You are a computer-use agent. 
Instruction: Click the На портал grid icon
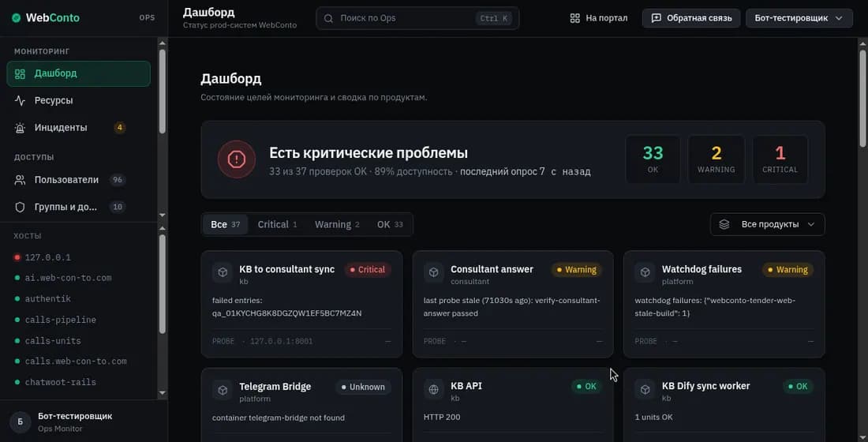[574, 18]
